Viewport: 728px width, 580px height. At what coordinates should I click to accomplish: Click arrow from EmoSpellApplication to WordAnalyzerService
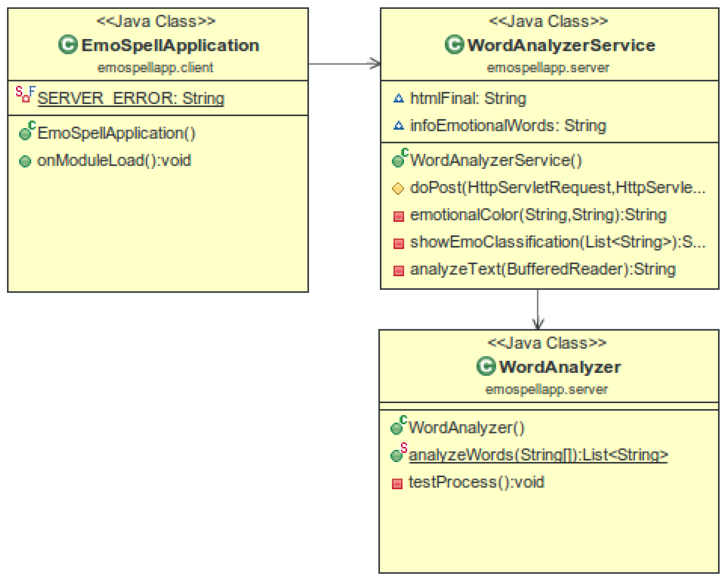click(x=344, y=64)
